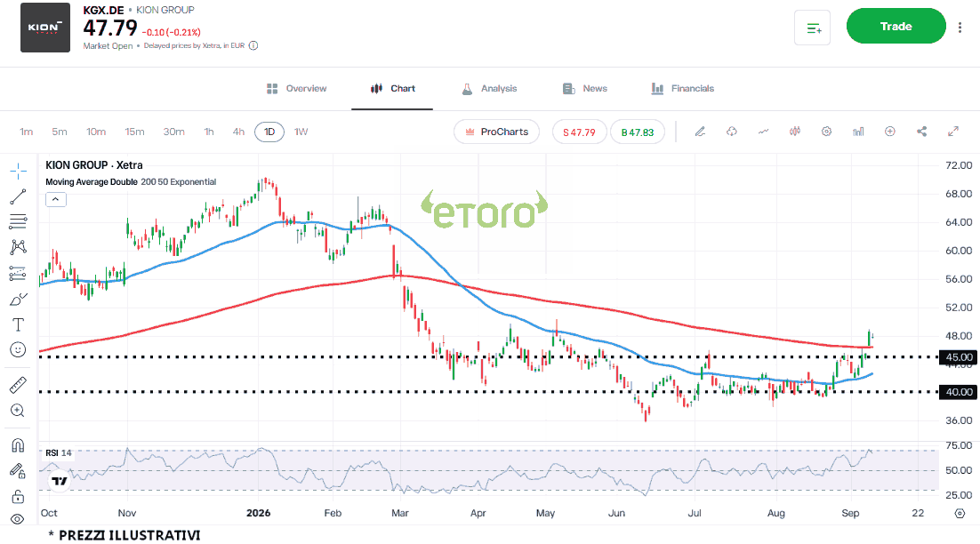Select the 1D timeframe

[x=269, y=132]
